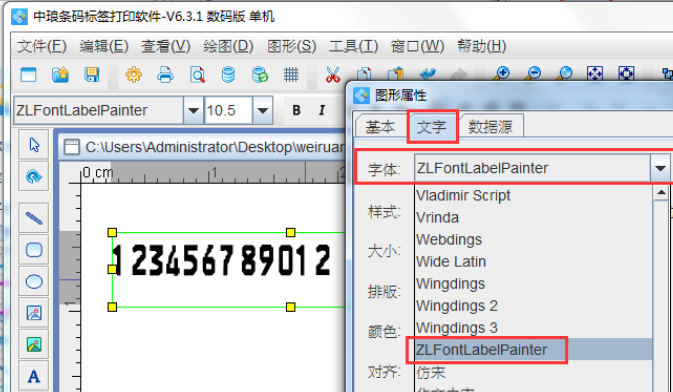
Task: Select the curved arrow tool in the left palette
Action: pos(34,176)
